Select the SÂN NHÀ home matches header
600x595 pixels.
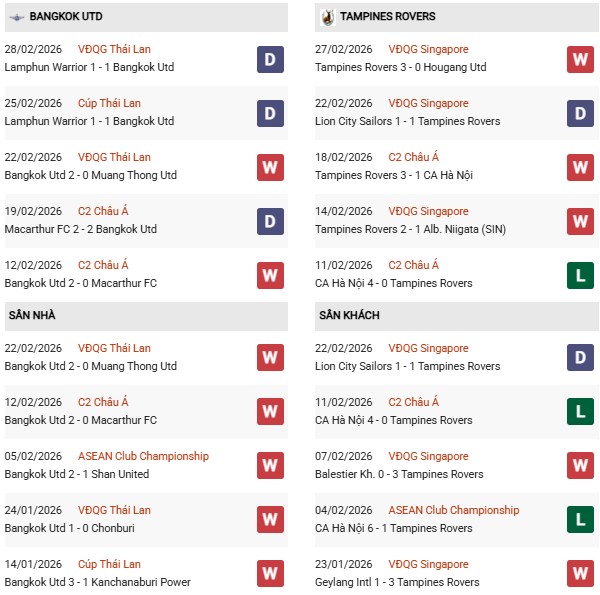[32, 315]
